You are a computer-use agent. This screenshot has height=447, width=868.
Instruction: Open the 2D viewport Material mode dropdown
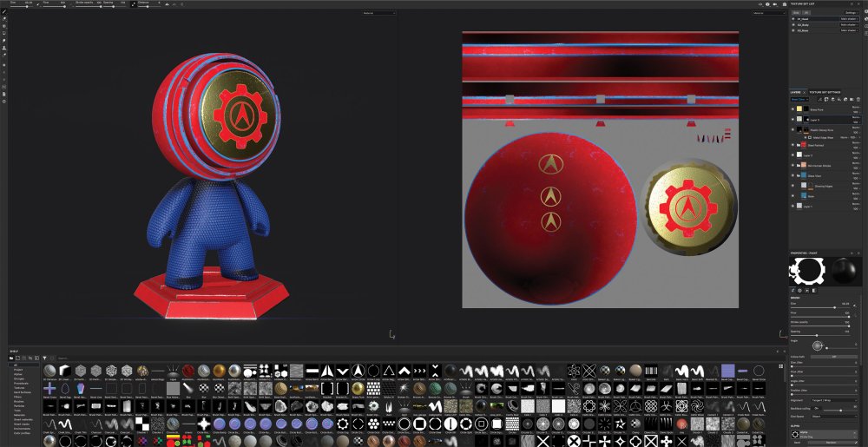pyautogui.click(x=768, y=13)
